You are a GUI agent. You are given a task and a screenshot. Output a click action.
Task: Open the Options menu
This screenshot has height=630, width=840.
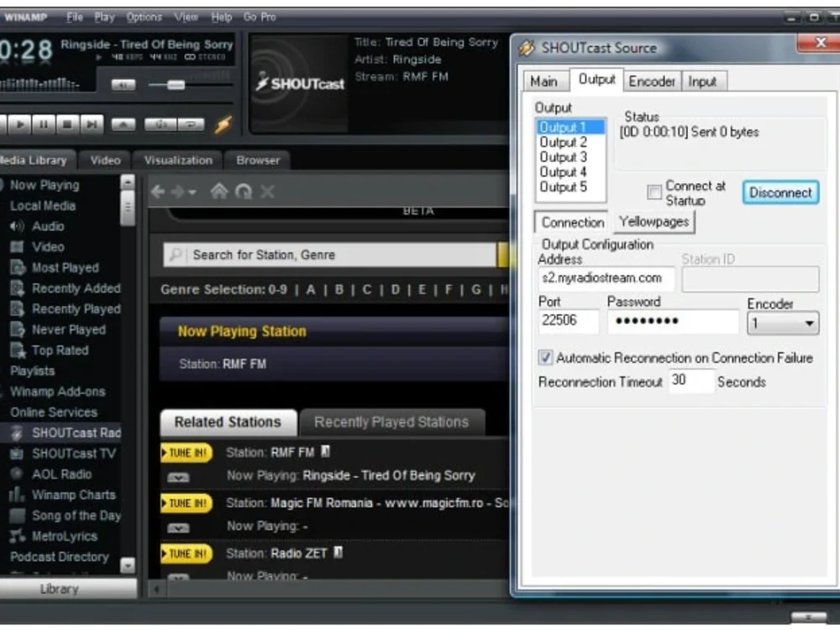(144, 17)
